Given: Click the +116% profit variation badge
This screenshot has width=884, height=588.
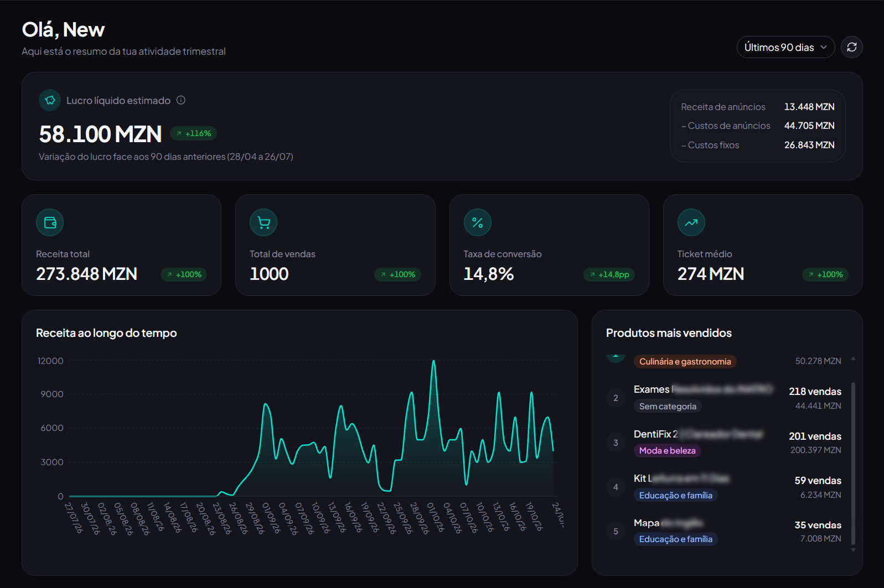Looking at the screenshot, I should [x=194, y=133].
